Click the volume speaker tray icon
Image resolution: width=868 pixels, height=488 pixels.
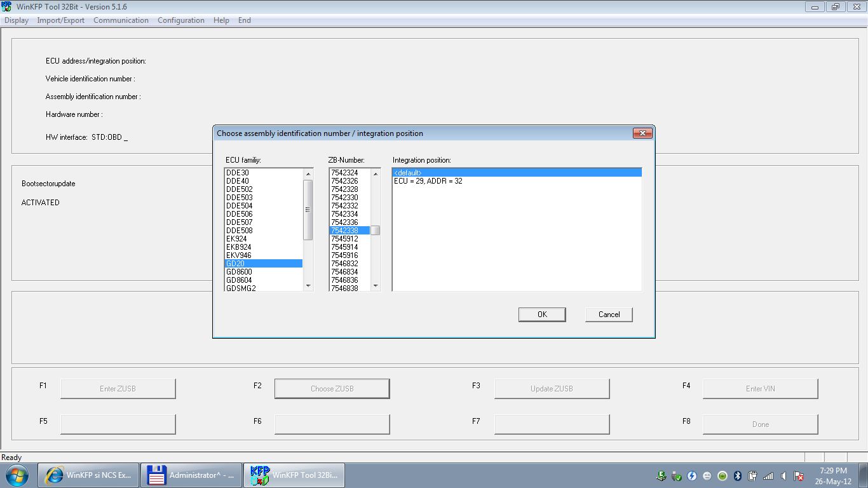[x=783, y=475]
